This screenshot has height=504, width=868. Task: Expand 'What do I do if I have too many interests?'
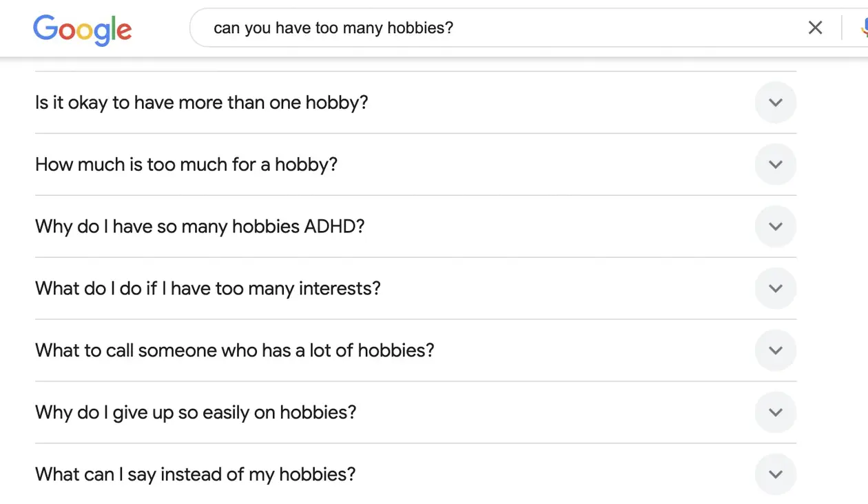pyautogui.click(x=775, y=288)
